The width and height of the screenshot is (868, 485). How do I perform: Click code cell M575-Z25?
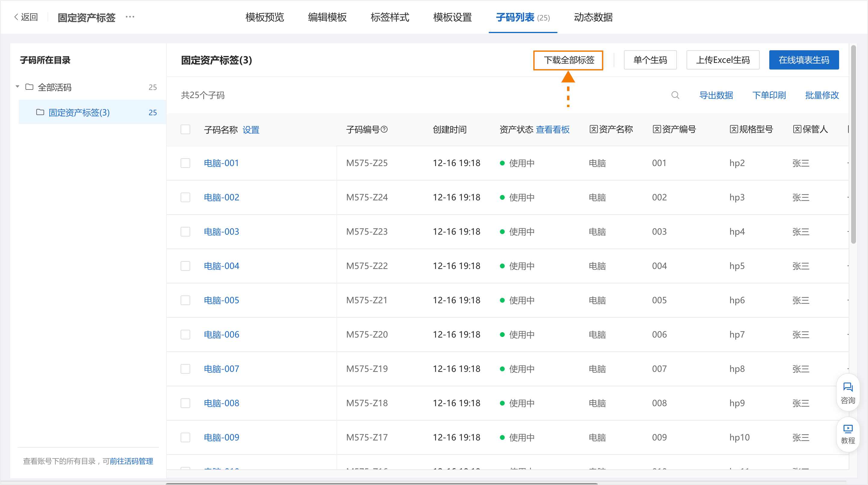(x=367, y=163)
